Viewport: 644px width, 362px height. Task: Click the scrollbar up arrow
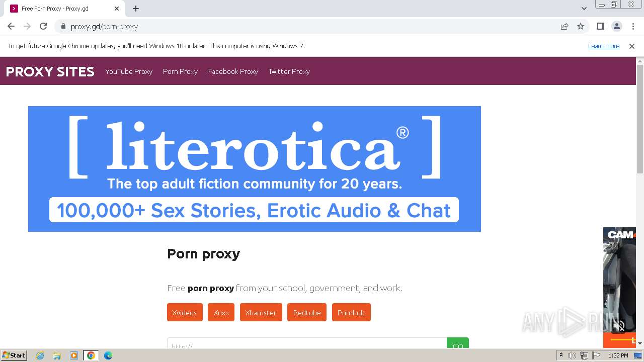640,61
